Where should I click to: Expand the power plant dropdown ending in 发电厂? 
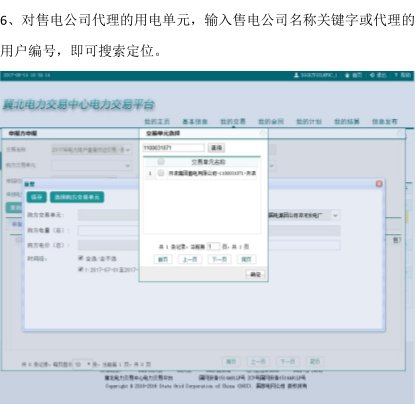335,215
